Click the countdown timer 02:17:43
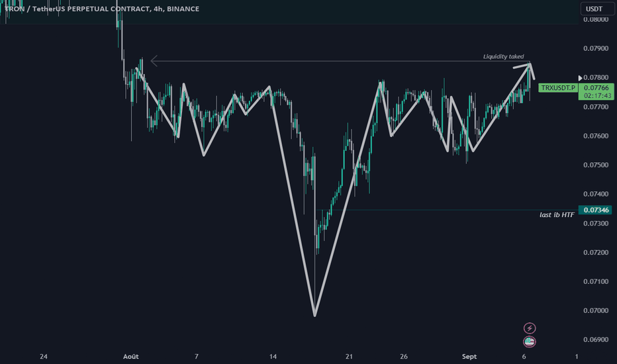The height and width of the screenshot is (364, 617). (x=597, y=95)
